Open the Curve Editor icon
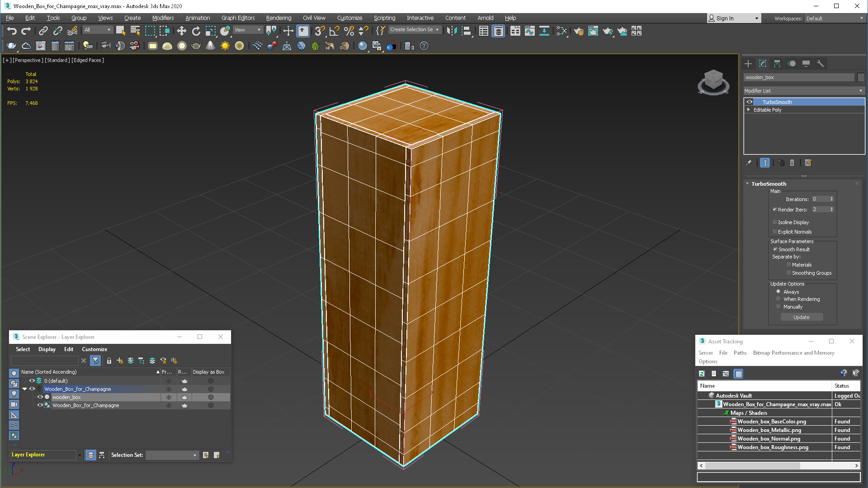Viewport: 868px width, 488px height. coord(530,31)
